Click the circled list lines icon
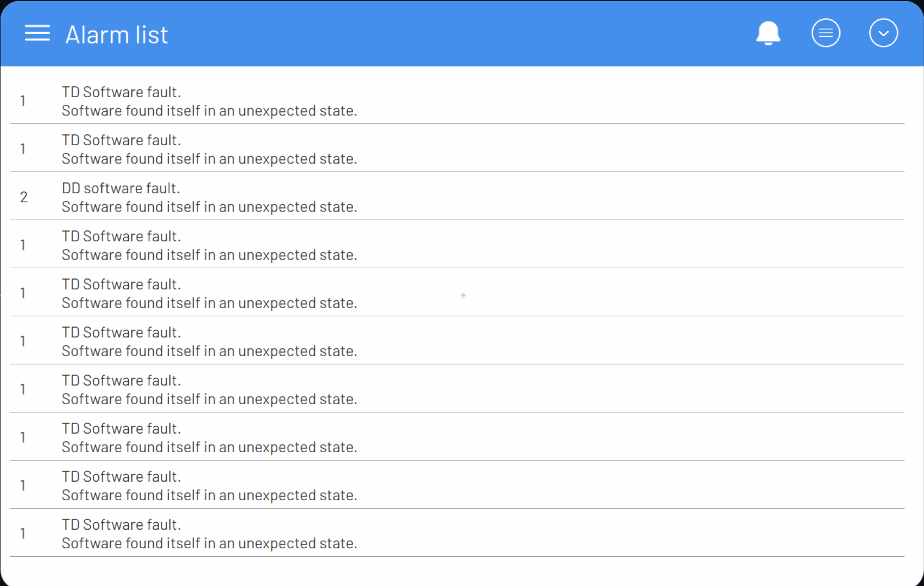 (826, 33)
